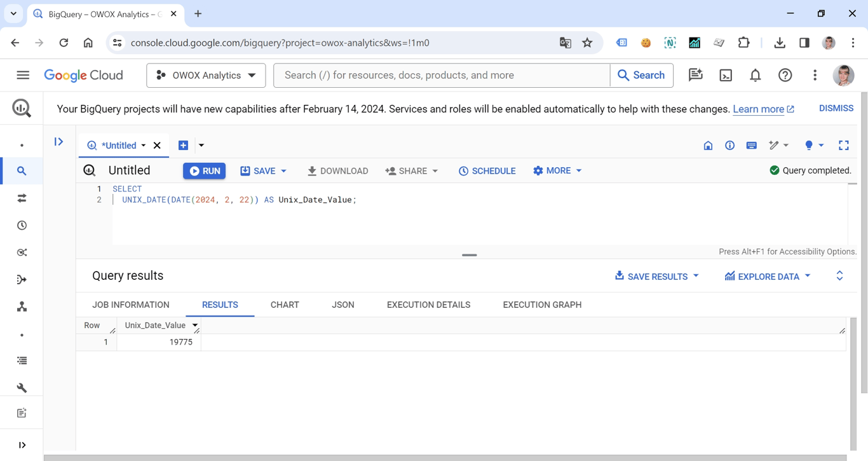
Task: Open the help question mark icon
Action: tap(785, 75)
